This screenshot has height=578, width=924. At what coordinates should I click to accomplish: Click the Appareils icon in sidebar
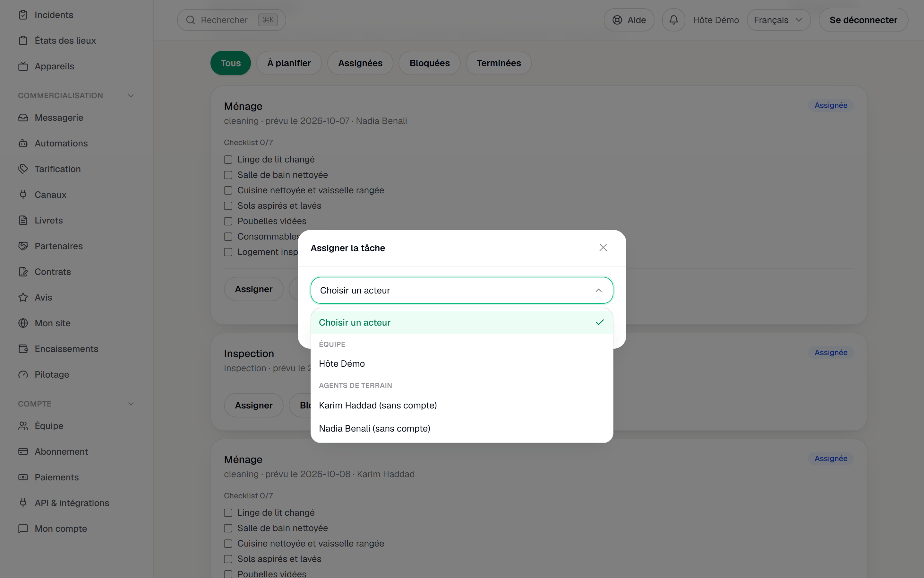pyautogui.click(x=23, y=66)
